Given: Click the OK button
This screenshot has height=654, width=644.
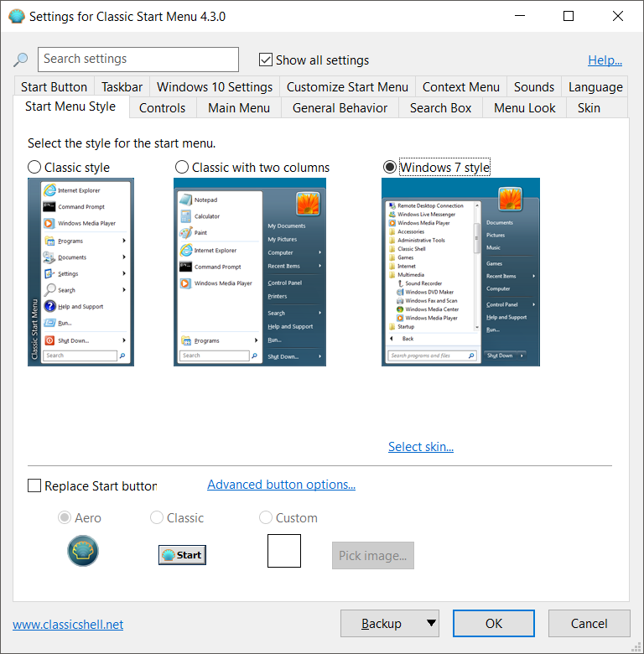Looking at the screenshot, I should [493, 623].
